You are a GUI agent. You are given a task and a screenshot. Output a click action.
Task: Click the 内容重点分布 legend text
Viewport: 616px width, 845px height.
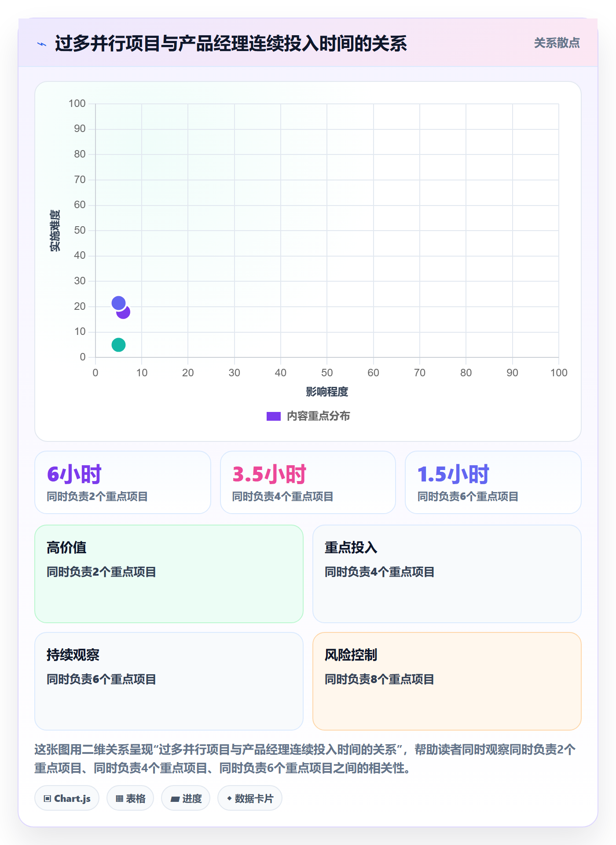coord(318,416)
